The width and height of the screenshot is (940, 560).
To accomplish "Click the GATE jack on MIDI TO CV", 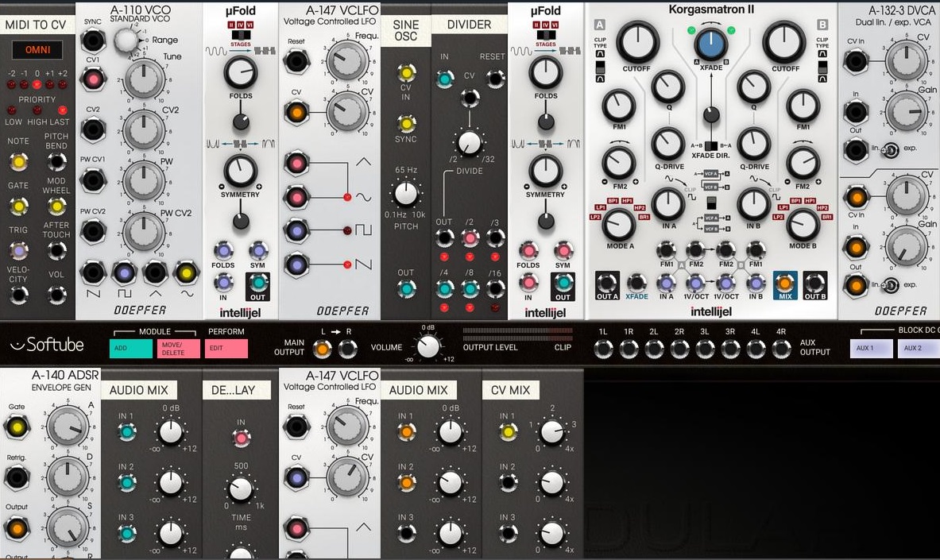I will tap(18, 207).
